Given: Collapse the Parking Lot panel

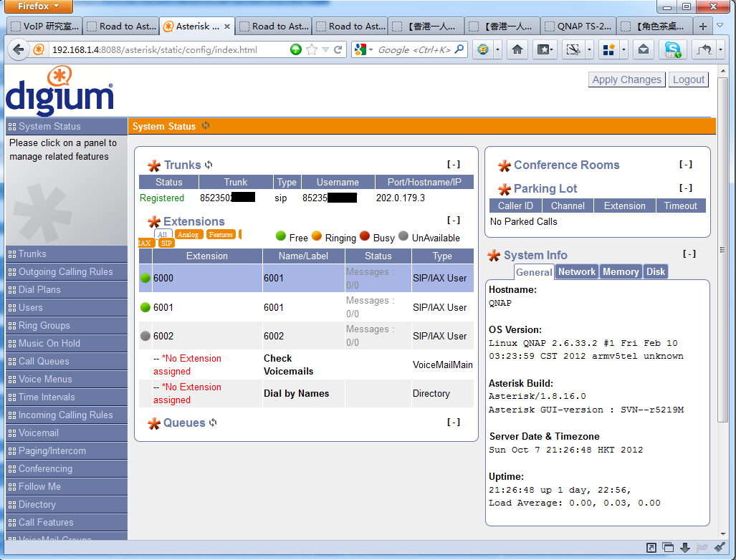Looking at the screenshot, I should [686, 188].
